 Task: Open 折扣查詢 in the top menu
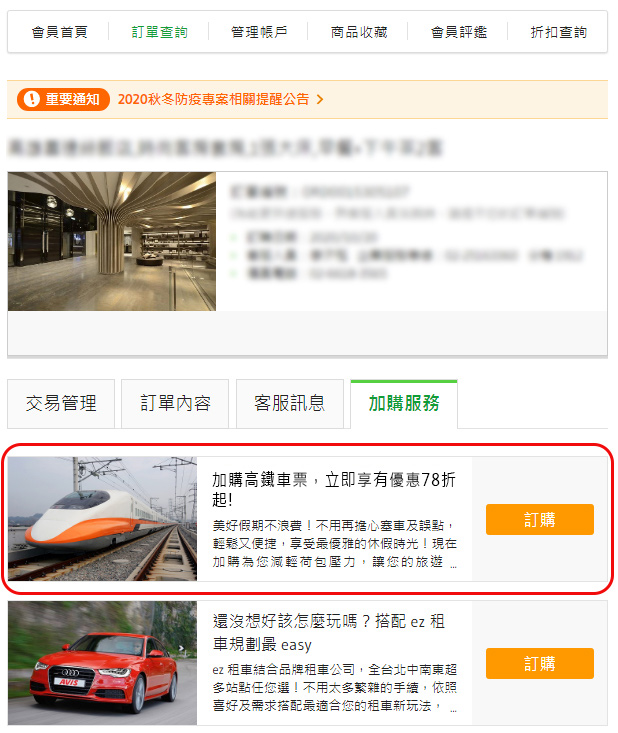pyautogui.click(x=559, y=32)
